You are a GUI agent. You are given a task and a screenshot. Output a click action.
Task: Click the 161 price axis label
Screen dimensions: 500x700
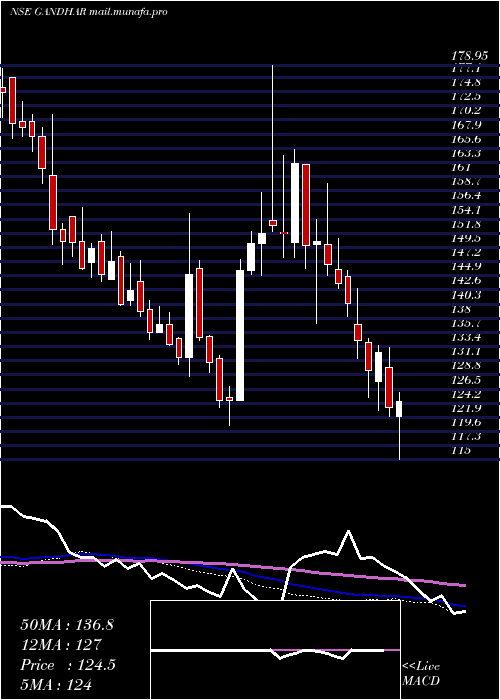pos(461,167)
